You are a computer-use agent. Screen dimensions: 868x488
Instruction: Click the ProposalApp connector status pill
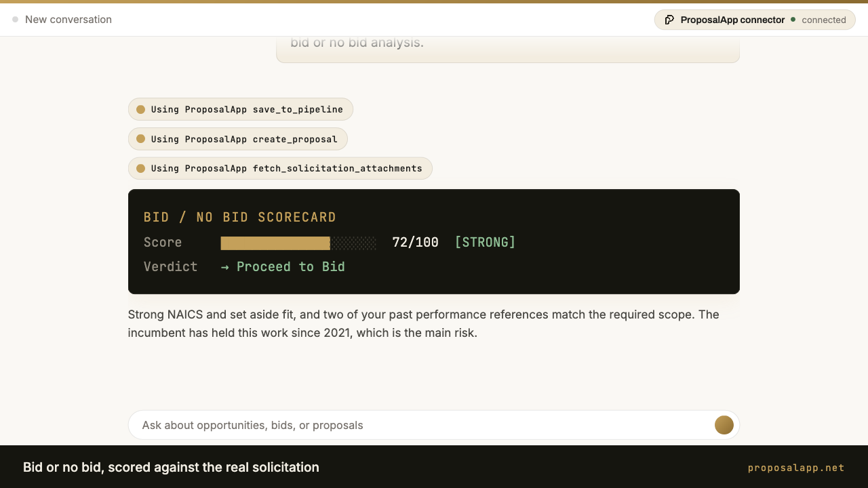coord(755,20)
